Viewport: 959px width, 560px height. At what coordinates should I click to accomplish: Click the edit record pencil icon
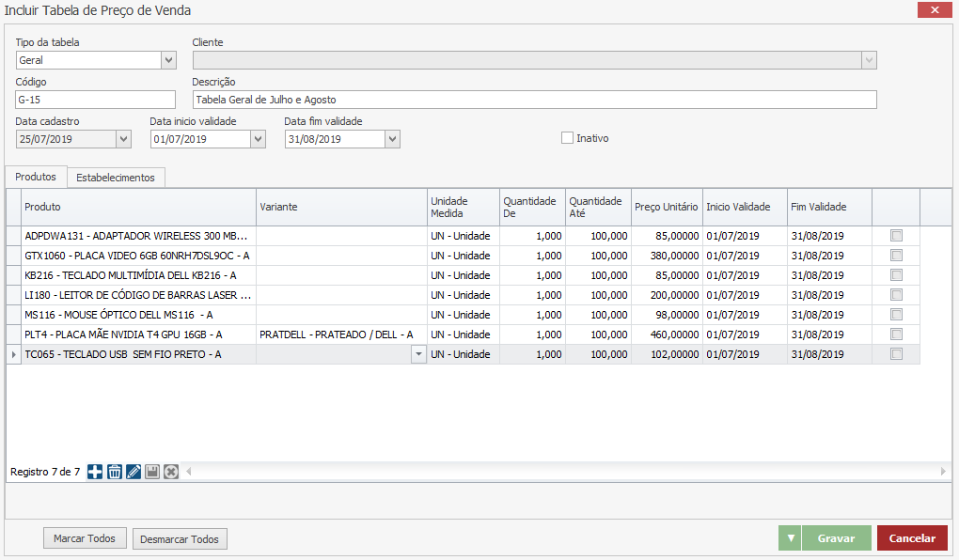pos(134,472)
